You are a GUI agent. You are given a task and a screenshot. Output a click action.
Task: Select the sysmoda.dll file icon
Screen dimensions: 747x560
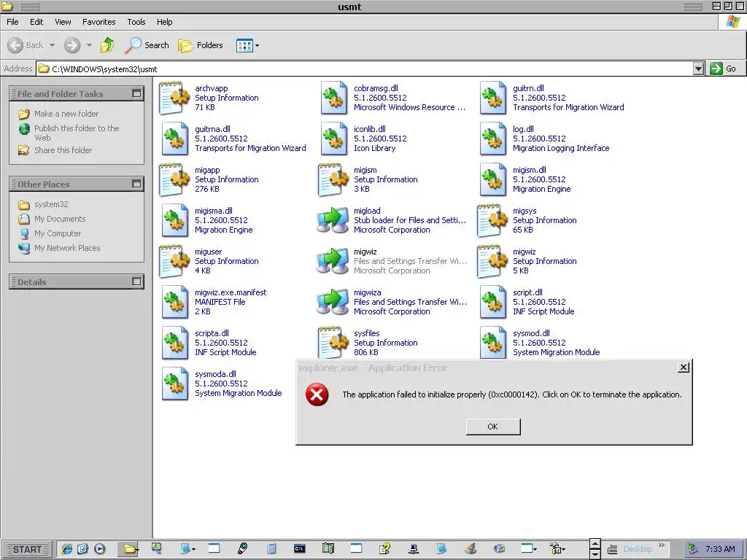point(174,384)
